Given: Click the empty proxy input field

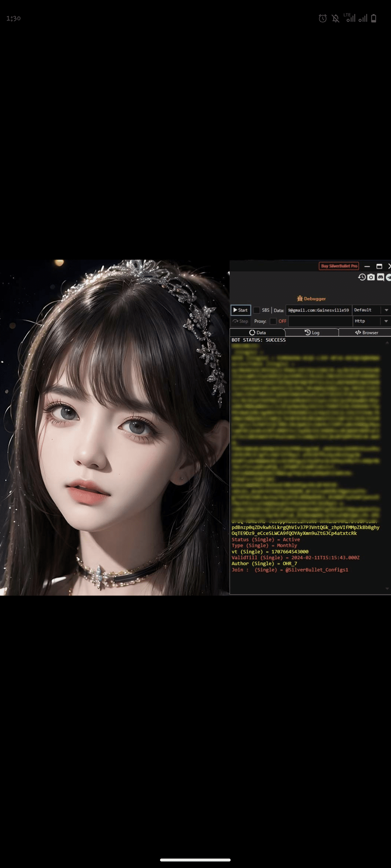Looking at the screenshot, I should 320,321.
